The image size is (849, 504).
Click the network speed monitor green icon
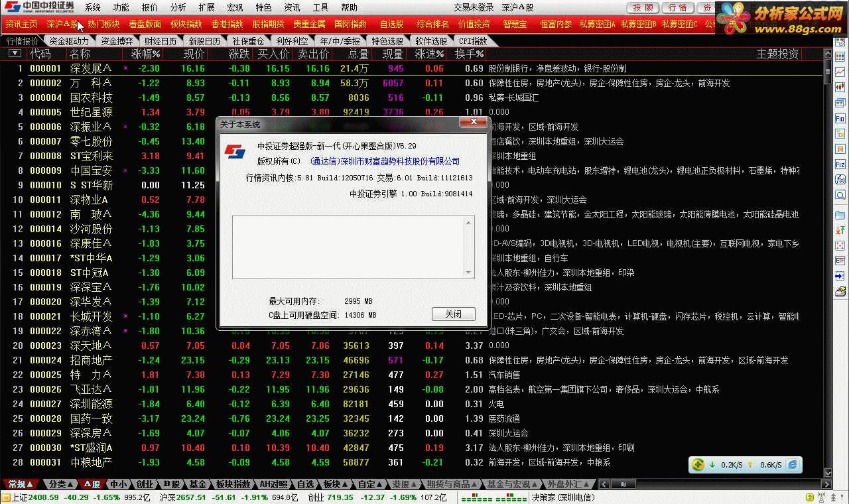(698, 465)
